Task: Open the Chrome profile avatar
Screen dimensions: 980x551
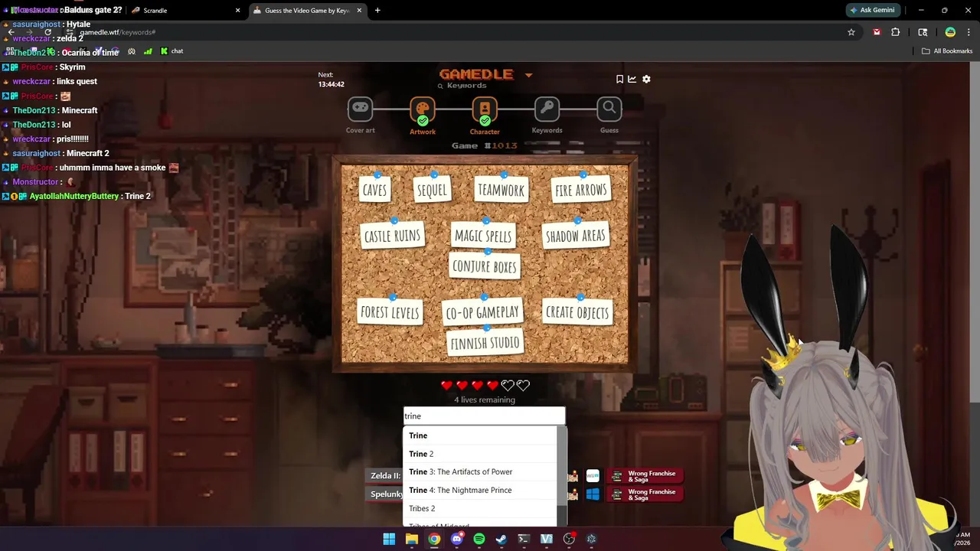Action: 950,32
